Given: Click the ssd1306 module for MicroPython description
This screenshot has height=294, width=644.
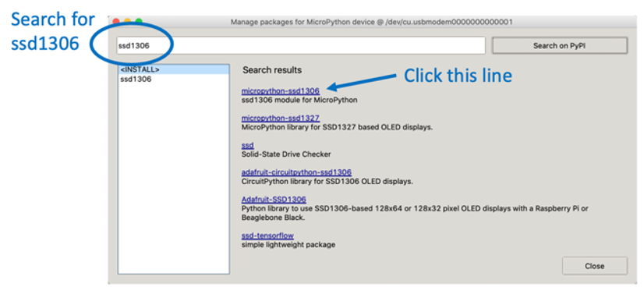Looking at the screenshot, I should pos(299,100).
